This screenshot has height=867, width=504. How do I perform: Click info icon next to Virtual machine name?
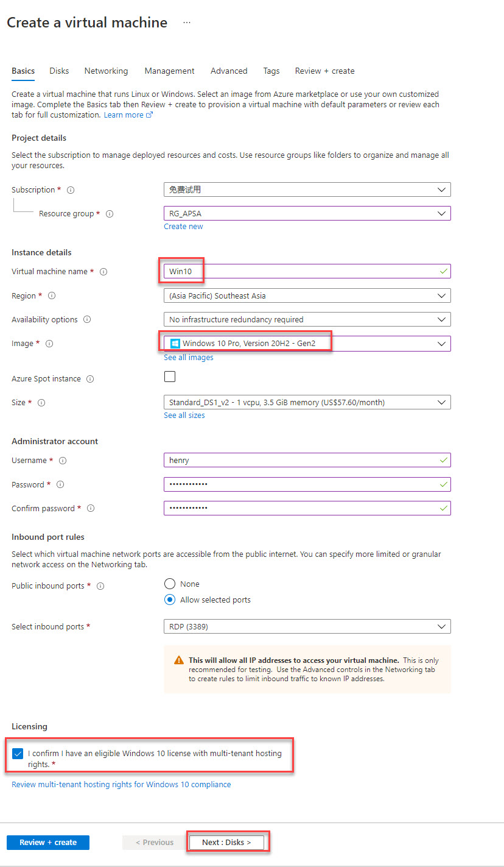click(x=103, y=272)
